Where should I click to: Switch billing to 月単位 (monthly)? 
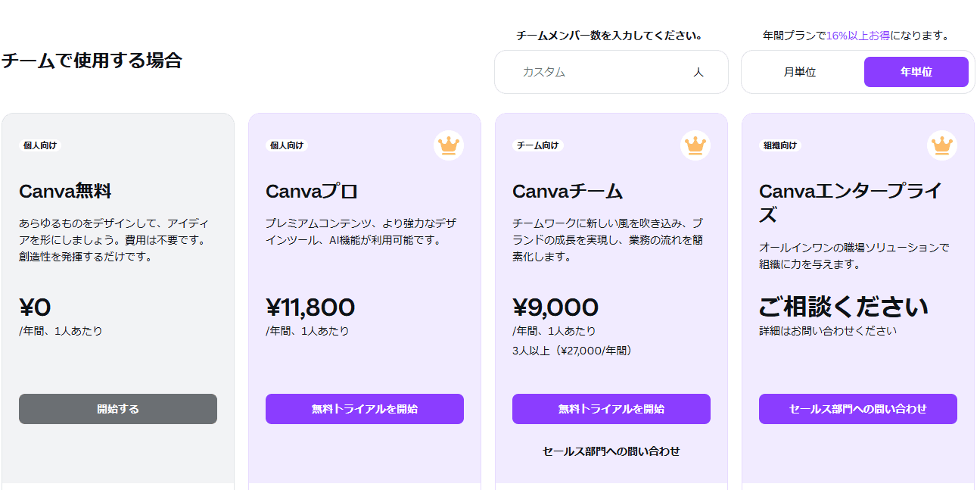pyautogui.click(x=800, y=72)
